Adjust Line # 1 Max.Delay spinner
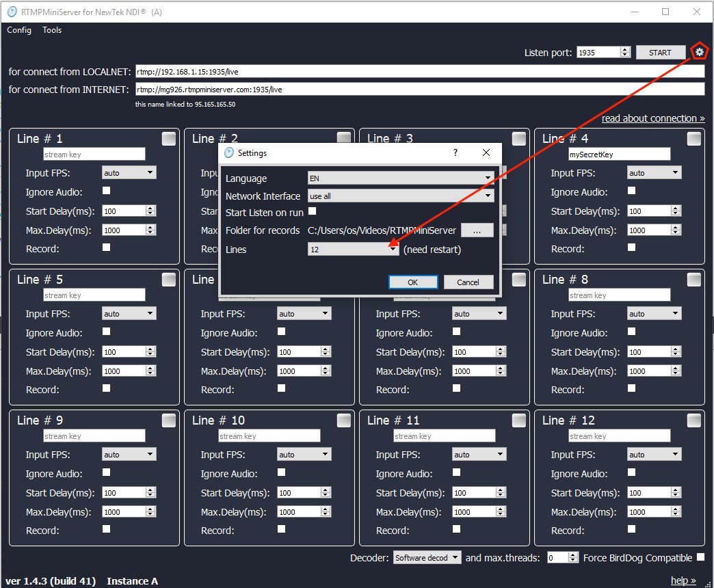The height and width of the screenshot is (588, 714). click(x=150, y=230)
